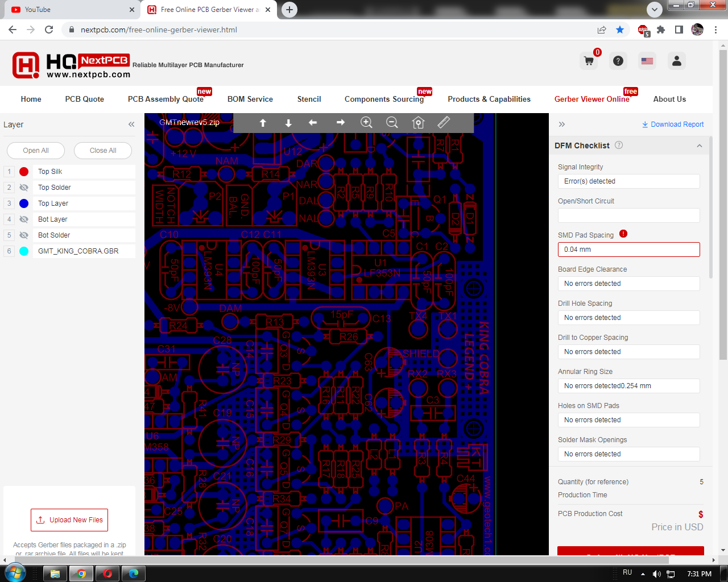
Task: Select the ruler measure tool
Action: 444,123
